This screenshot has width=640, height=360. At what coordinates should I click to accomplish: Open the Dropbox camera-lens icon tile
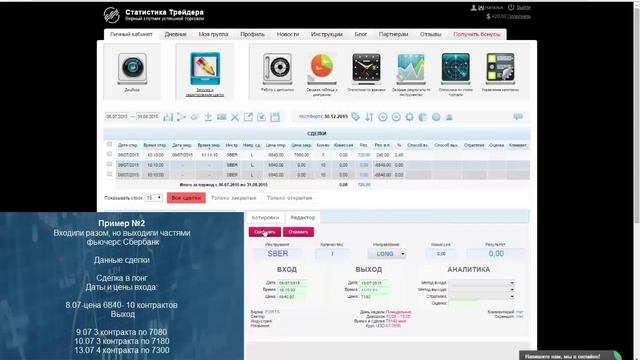pyautogui.click(x=132, y=69)
